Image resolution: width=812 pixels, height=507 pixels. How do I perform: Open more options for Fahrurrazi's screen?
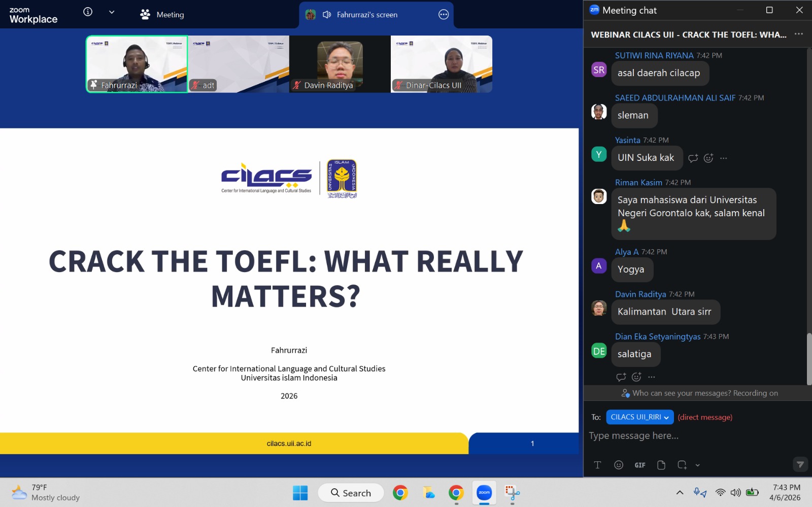444,15
